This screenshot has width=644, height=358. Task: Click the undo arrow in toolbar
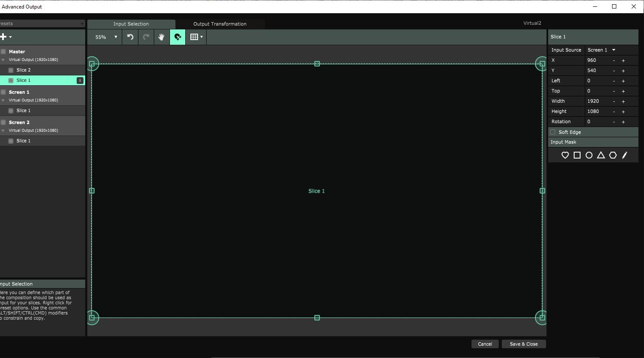click(x=130, y=37)
